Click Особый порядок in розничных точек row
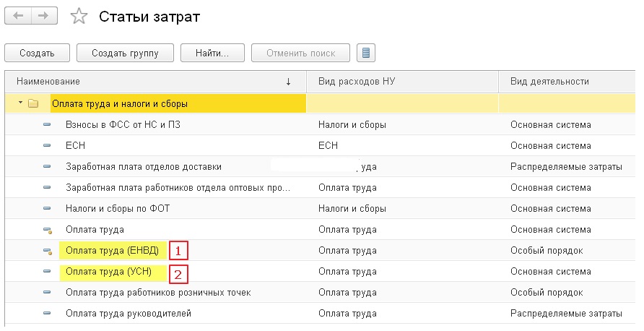This screenshot has height=331, width=644. click(x=547, y=293)
